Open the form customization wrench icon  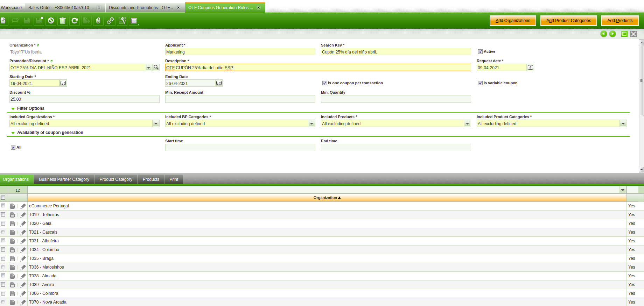tap(122, 21)
